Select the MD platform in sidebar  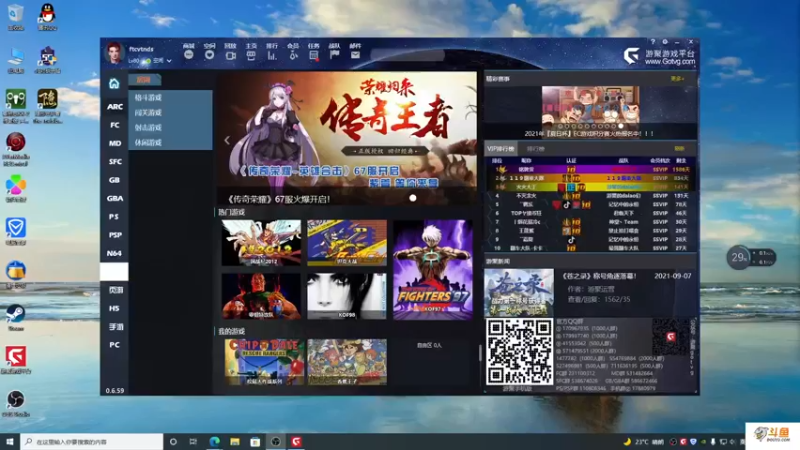(114, 143)
